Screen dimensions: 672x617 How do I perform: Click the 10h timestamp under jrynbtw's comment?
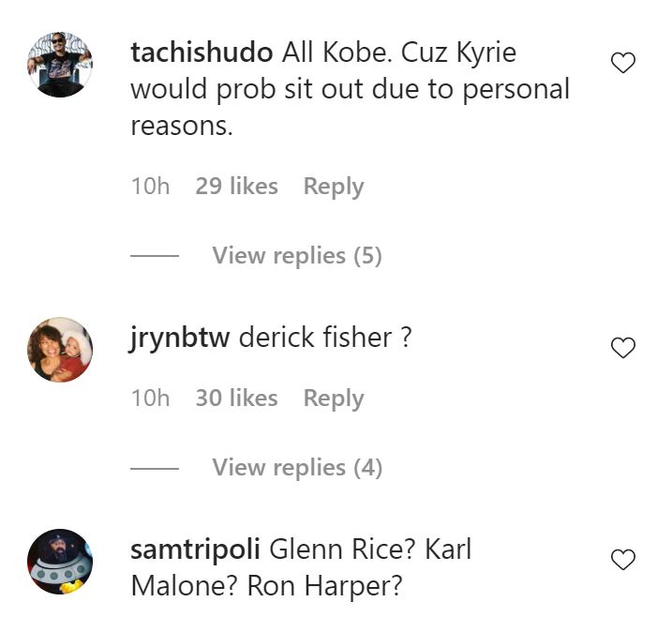click(x=150, y=399)
